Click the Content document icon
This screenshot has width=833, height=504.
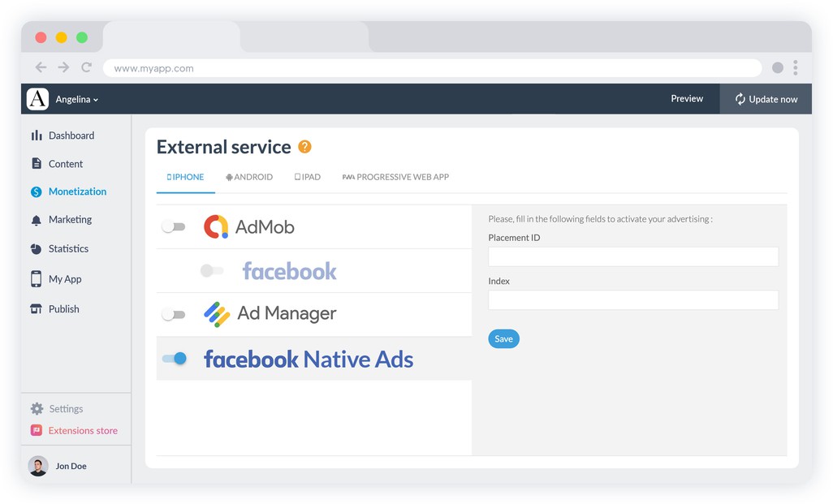pos(36,164)
